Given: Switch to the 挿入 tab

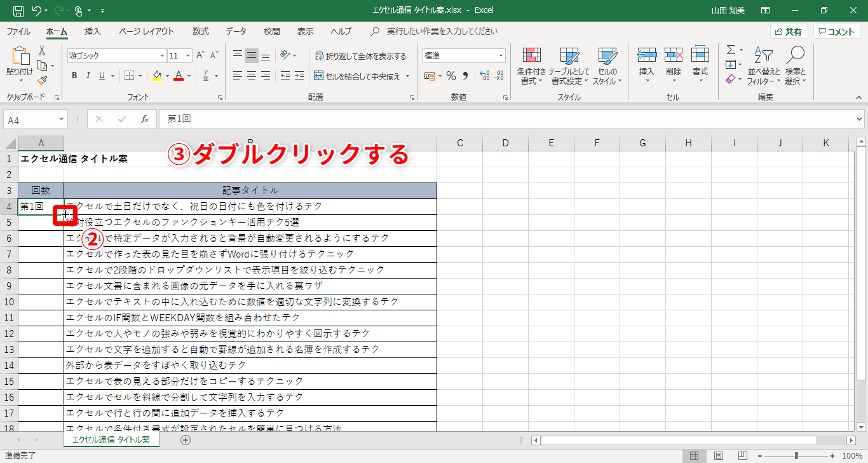Looking at the screenshot, I should point(93,31).
